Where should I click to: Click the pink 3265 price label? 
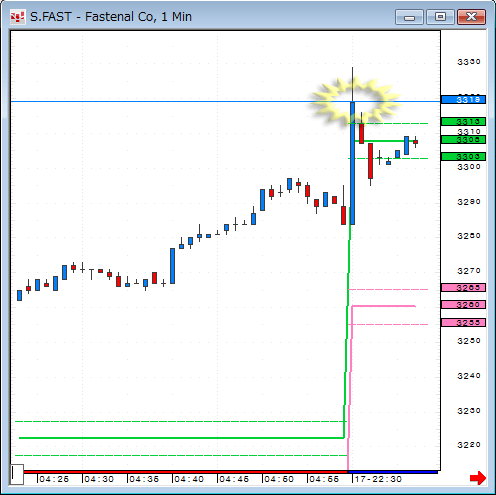463,287
